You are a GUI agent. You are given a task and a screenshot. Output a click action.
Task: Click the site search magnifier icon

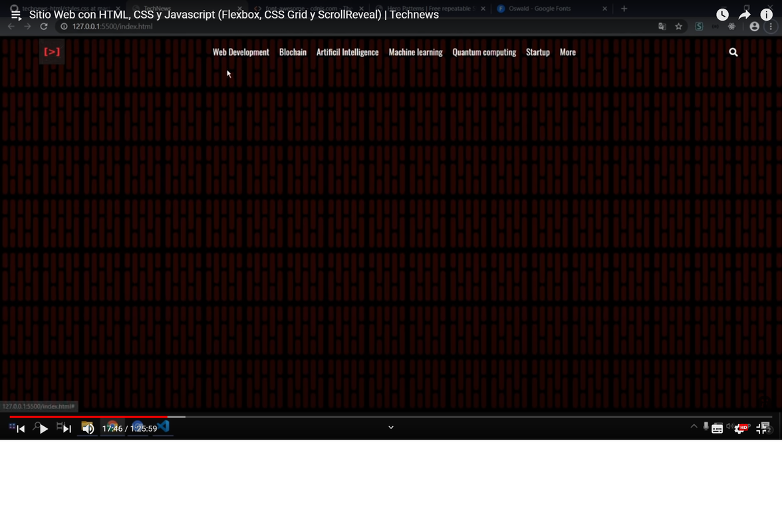733,52
